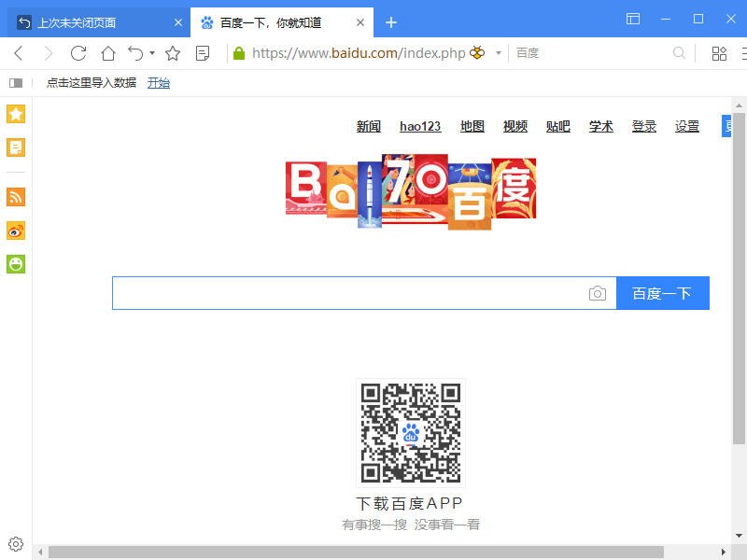Open the Weibo icon in sidebar
747x560 pixels.
point(16,231)
